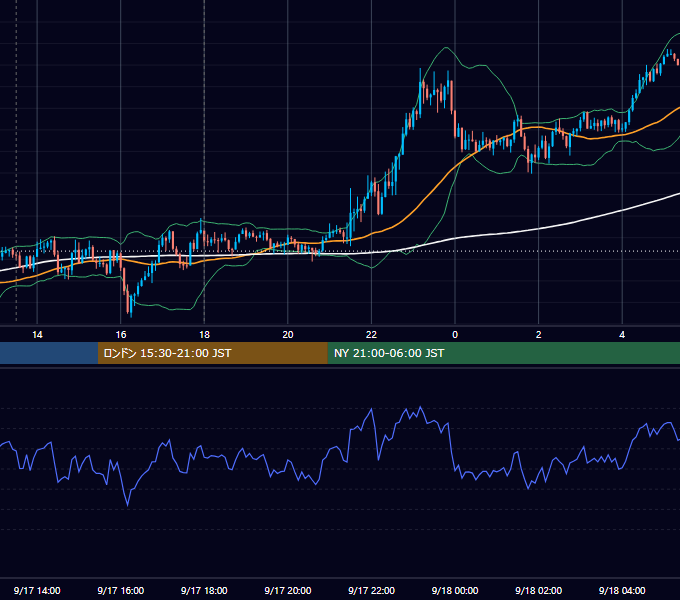Click the price axis label 0

coord(455,335)
